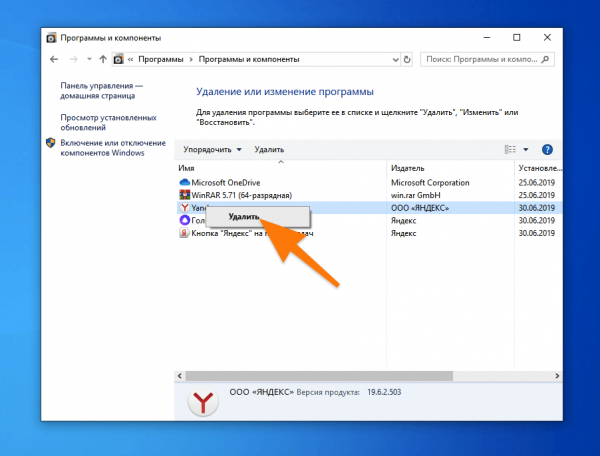
Task: Go forward with the right arrow
Action: (74, 59)
